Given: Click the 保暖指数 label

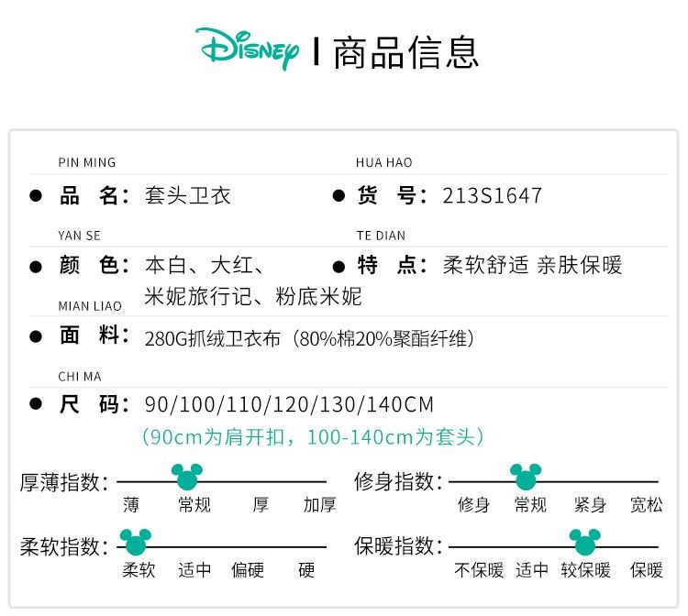Looking at the screenshot, I should point(398,546).
